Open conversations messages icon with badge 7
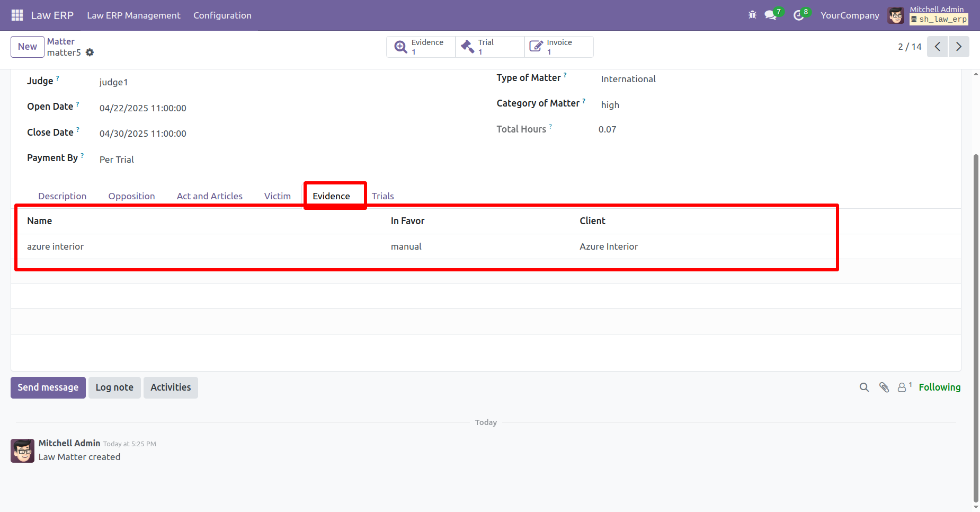This screenshot has width=980, height=512. (771, 15)
